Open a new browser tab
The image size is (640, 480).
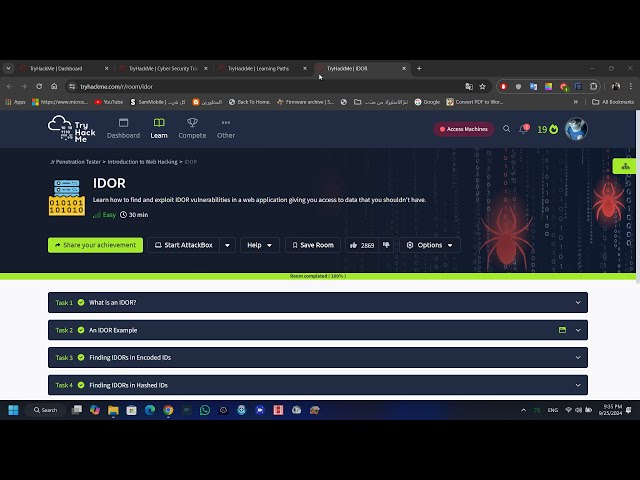(x=419, y=69)
